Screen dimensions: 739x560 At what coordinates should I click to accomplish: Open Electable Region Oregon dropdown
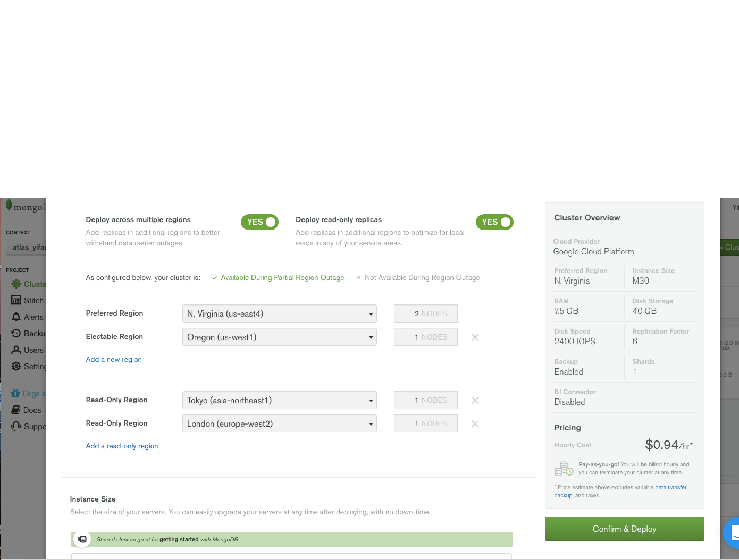280,337
